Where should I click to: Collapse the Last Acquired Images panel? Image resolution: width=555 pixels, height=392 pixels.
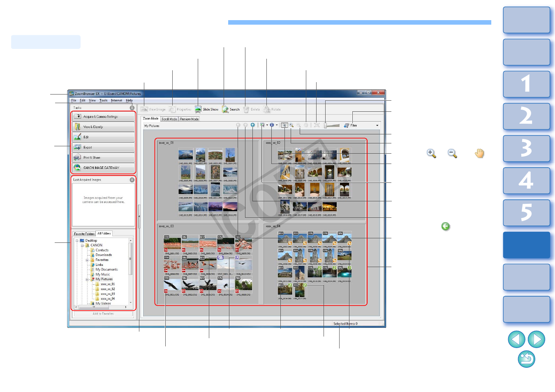(132, 180)
